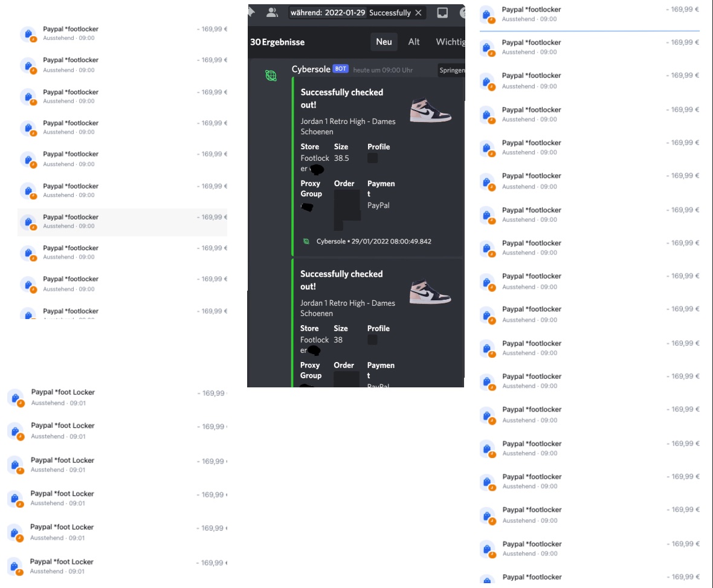Click the '30 Ergebnisse' results count
Screen dimensions: 713x588
pyautogui.click(x=277, y=42)
